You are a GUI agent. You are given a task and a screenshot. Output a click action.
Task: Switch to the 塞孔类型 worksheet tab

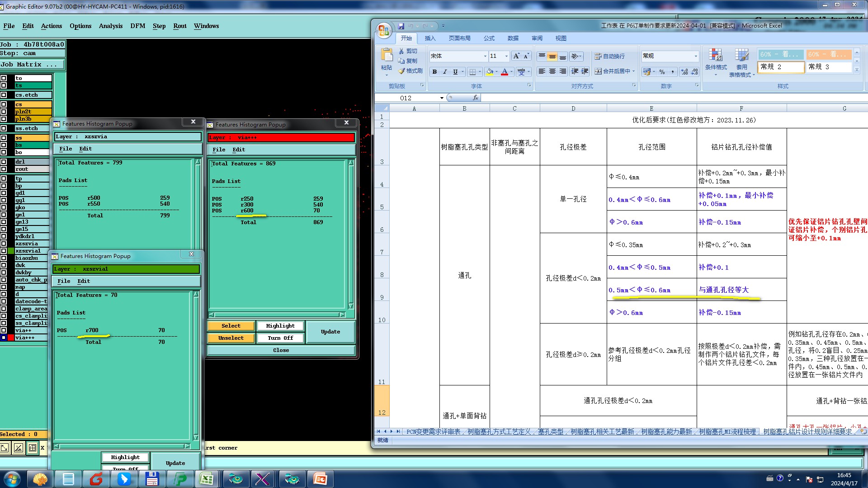coord(550,432)
